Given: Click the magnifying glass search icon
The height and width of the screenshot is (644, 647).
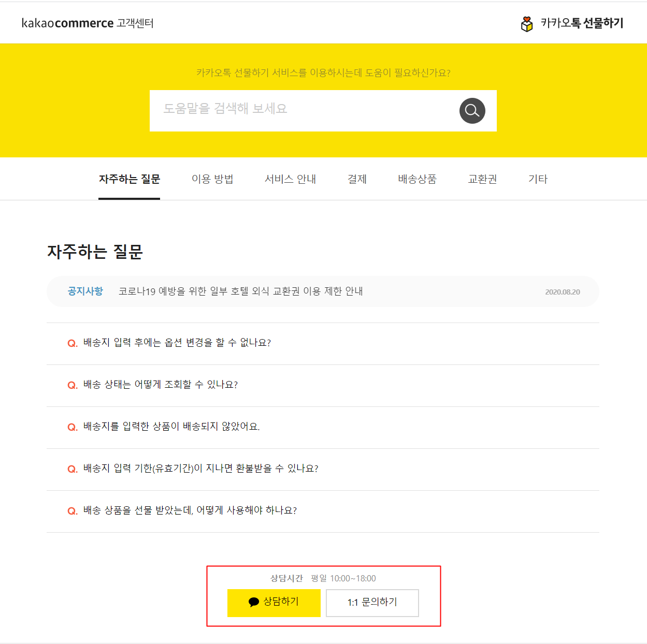Looking at the screenshot, I should coord(472,111).
